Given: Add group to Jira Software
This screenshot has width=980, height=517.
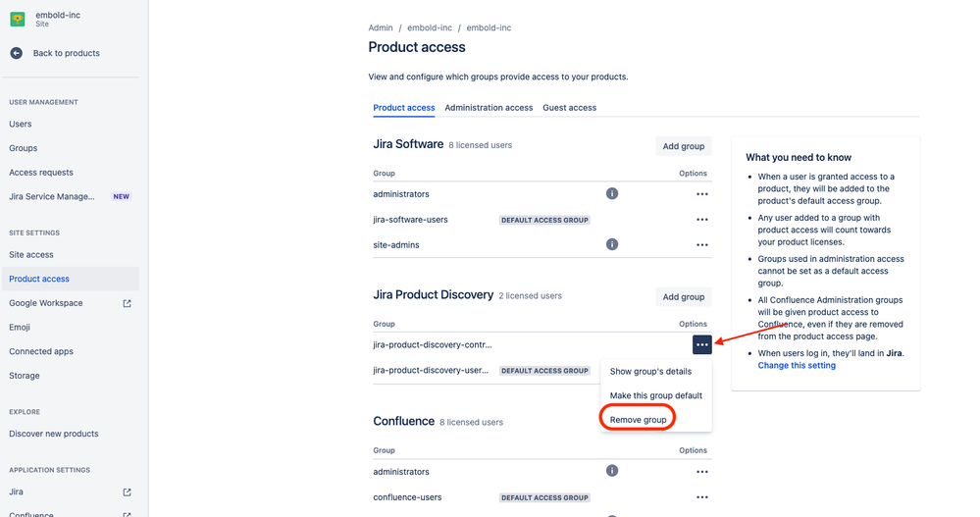Looking at the screenshot, I should coord(683,146).
